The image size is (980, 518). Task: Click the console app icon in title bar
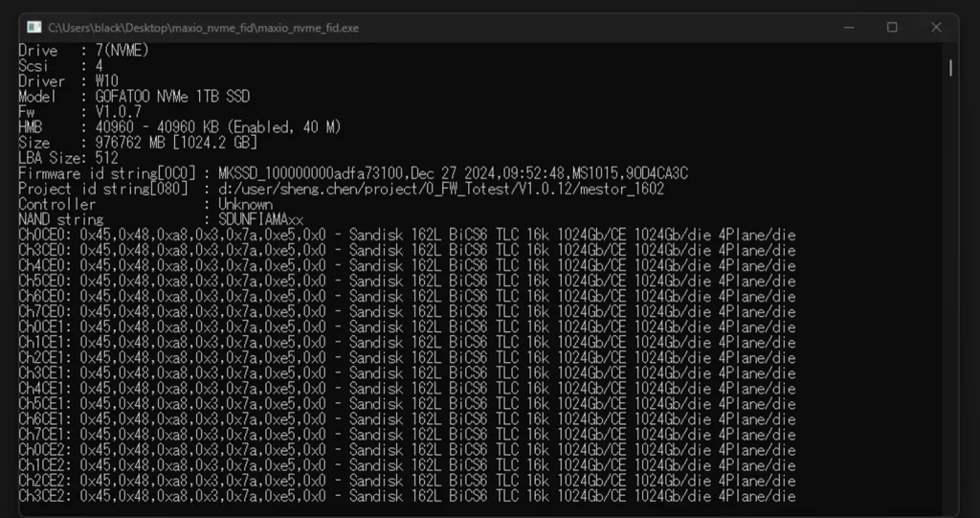pyautogui.click(x=34, y=28)
